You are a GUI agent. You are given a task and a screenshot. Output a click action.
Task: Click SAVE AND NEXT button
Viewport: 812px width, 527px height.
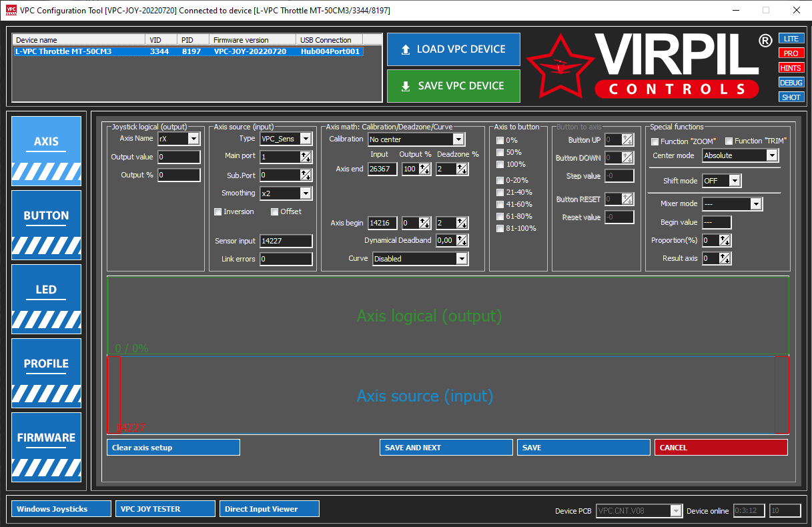click(x=446, y=448)
